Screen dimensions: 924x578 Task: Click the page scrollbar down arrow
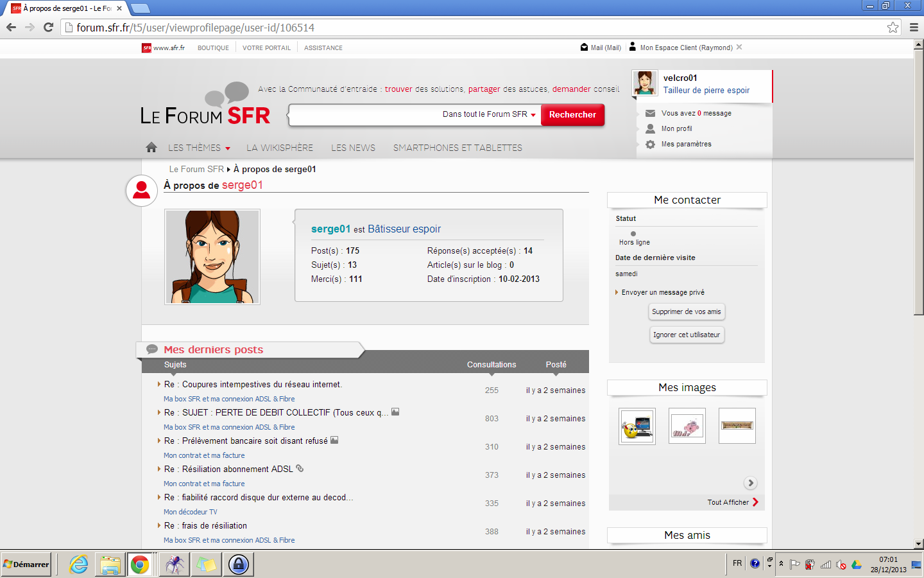point(918,543)
